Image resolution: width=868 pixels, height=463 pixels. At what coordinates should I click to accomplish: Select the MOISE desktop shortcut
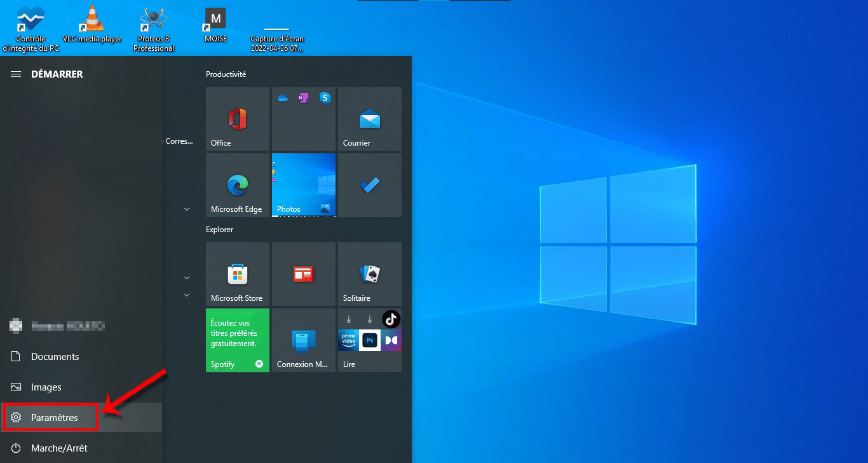[x=215, y=25]
